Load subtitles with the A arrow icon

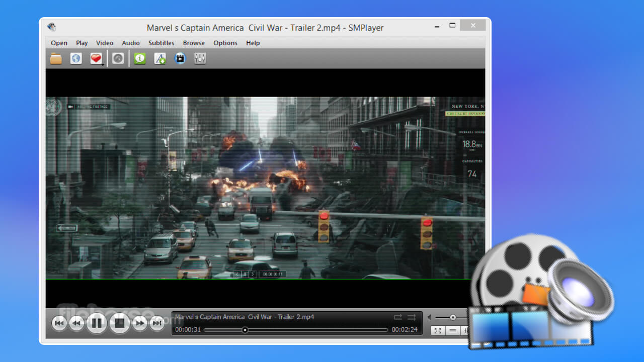160,59
